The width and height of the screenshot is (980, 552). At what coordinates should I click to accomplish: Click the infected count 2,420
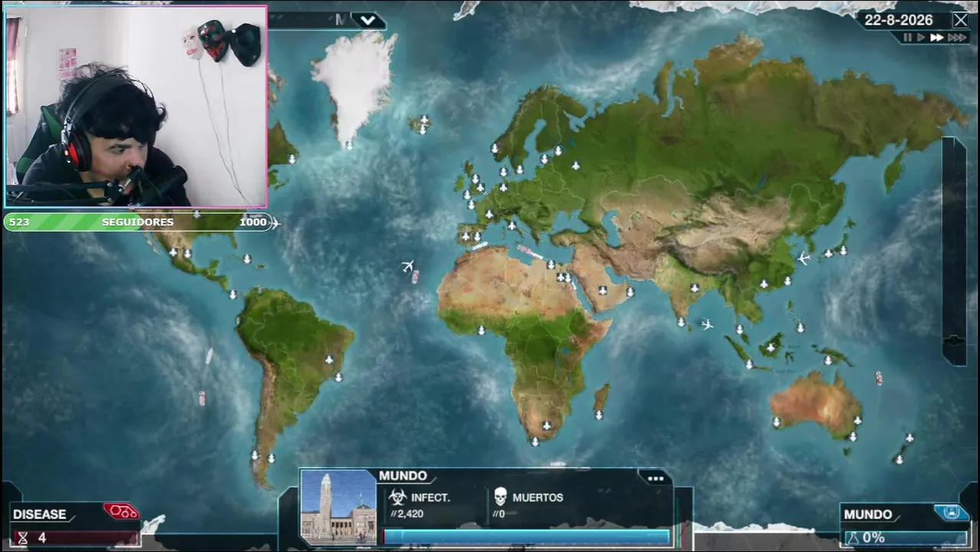click(x=409, y=514)
